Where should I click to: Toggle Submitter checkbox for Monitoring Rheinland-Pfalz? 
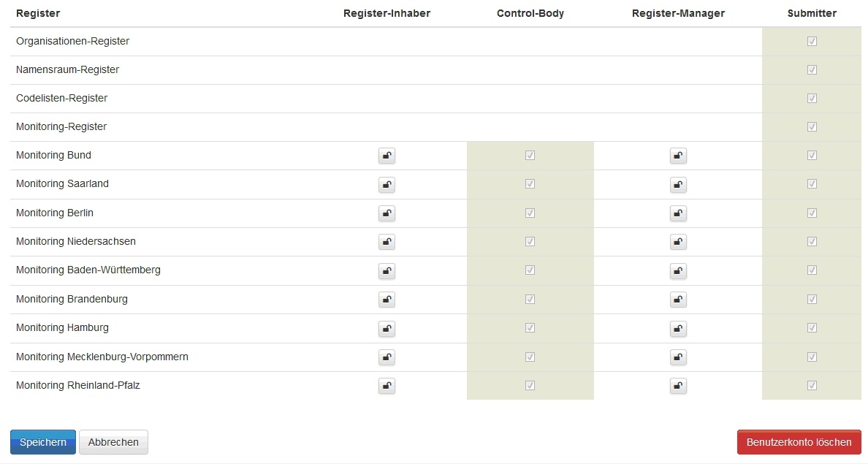point(812,386)
